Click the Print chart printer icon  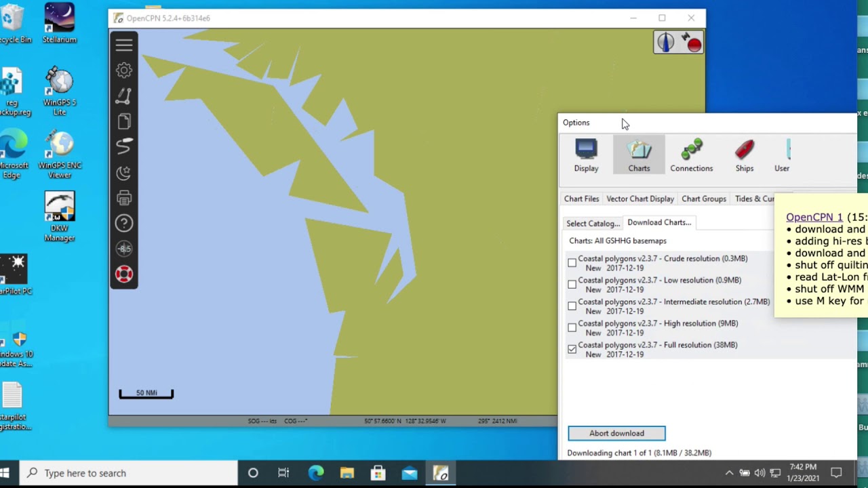click(124, 199)
